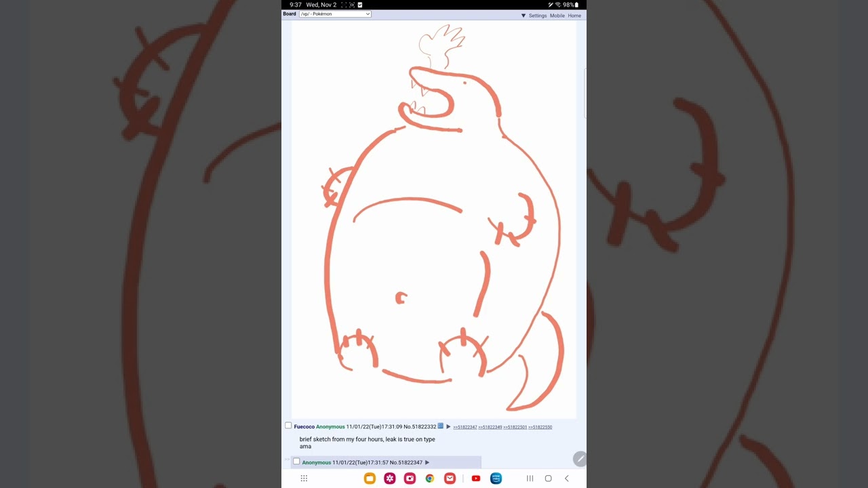Expand the triangle menu beside Settings
The height and width of the screenshot is (488, 868).
524,16
